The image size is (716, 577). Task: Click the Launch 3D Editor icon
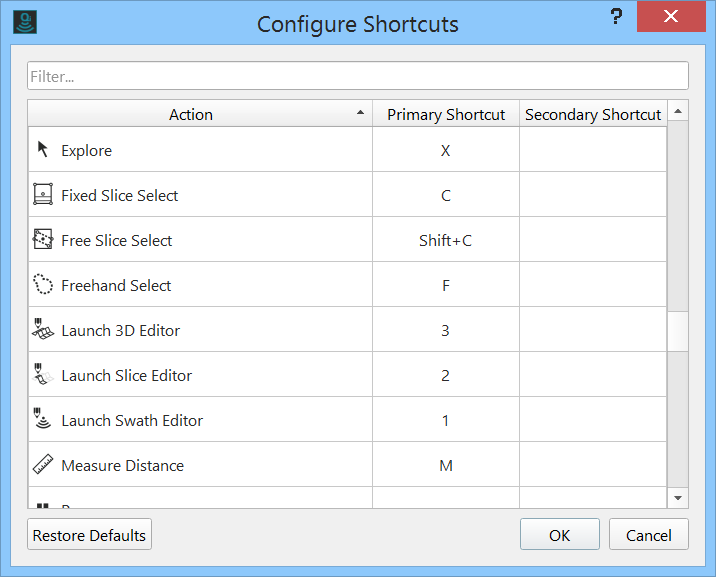point(43,330)
